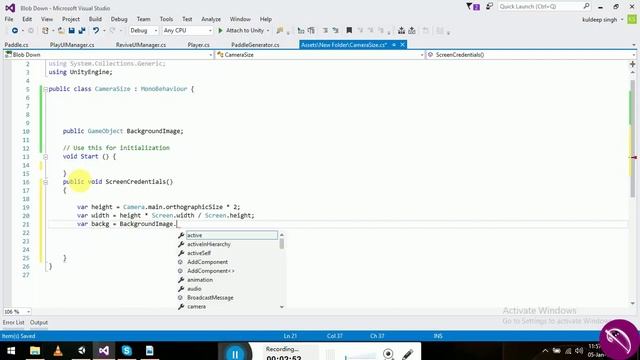This screenshot has width=640, height=360.
Task: Open File Explorer from the taskbar
Action: 35,351
